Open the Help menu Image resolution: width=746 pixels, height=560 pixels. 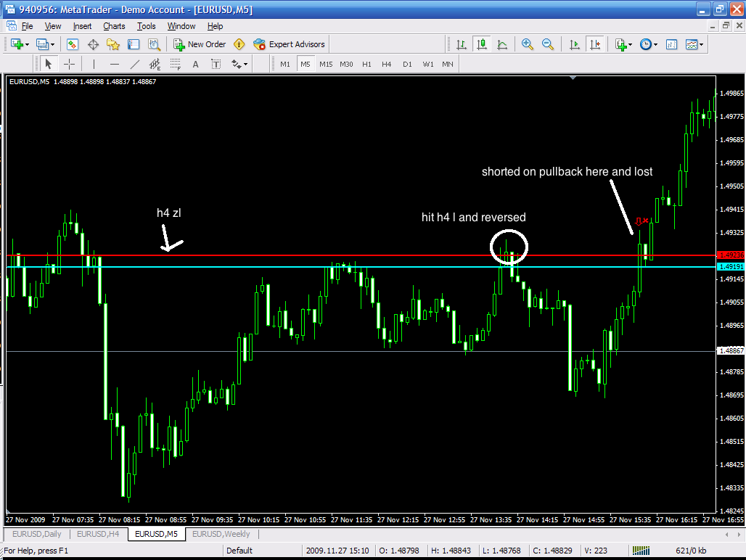pyautogui.click(x=215, y=26)
